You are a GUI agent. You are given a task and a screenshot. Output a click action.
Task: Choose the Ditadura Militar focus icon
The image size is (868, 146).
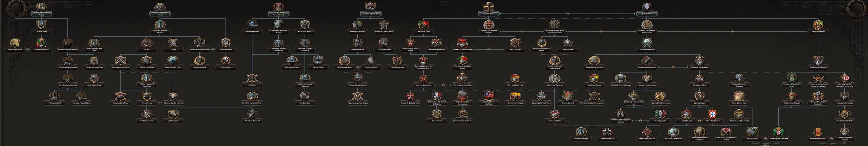699,78
